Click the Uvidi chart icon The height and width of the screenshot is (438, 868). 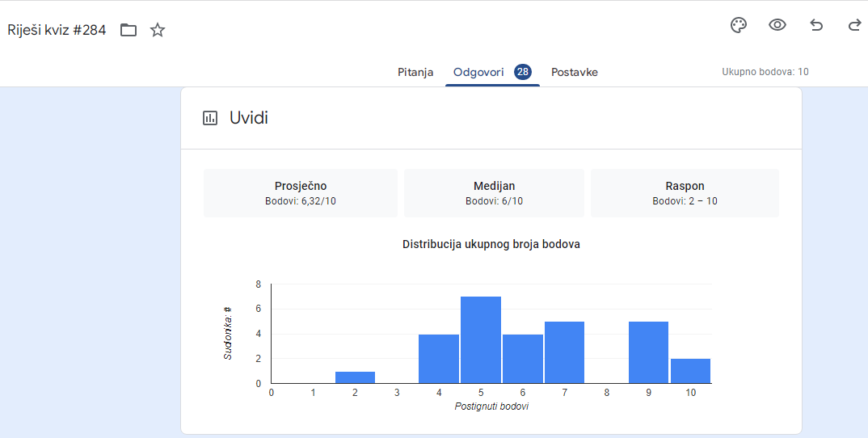[x=210, y=118]
